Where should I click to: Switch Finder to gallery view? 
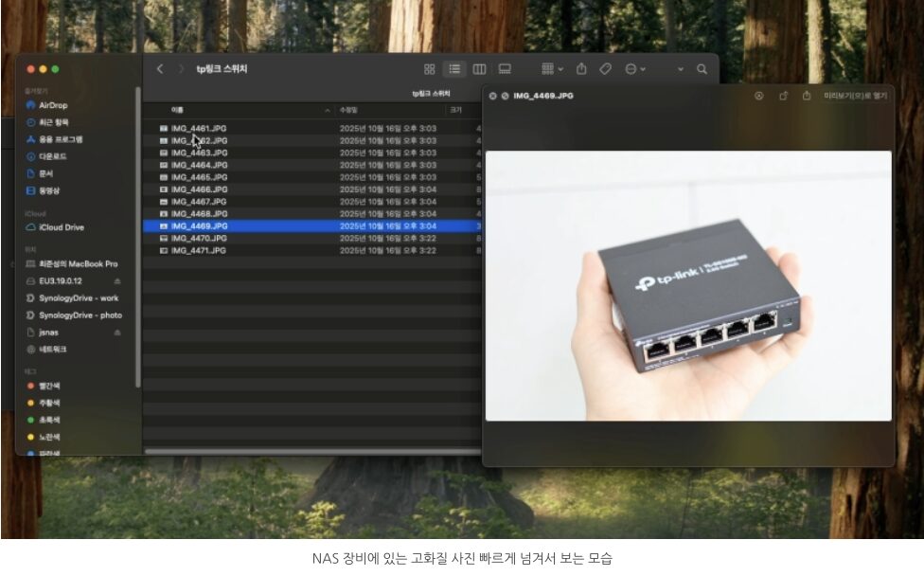(505, 69)
